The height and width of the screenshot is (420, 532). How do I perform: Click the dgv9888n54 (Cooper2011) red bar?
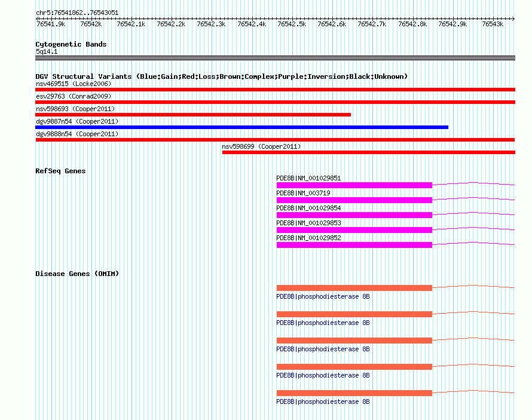click(275, 140)
